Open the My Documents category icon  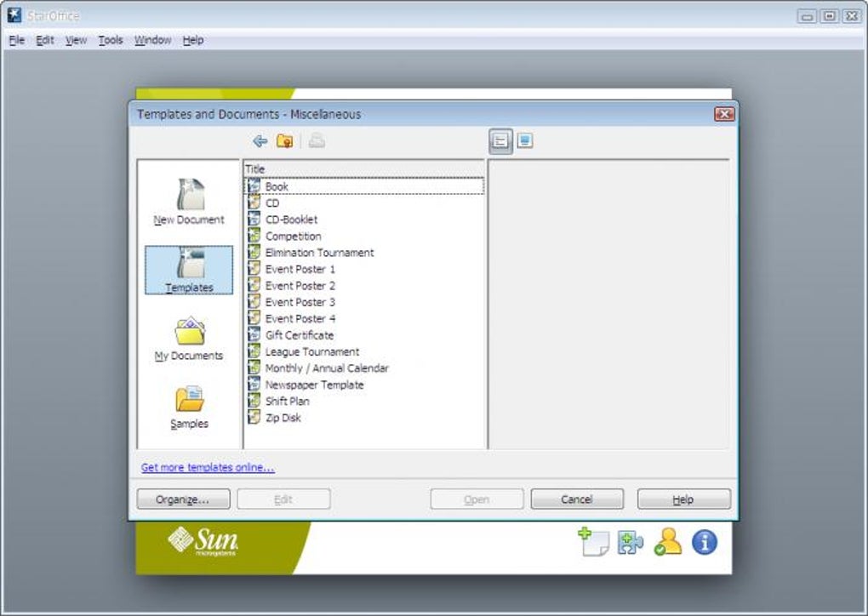click(x=187, y=329)
